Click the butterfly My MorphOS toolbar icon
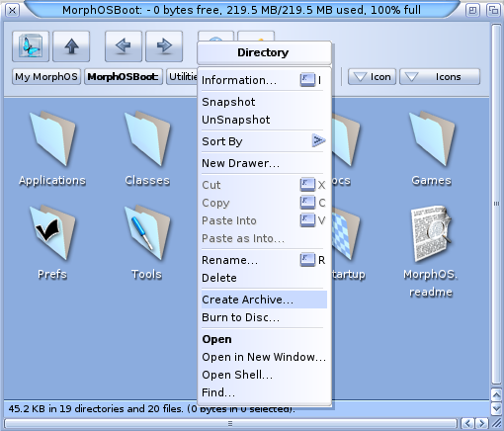 pyautogui.click(x=31, y=46)
